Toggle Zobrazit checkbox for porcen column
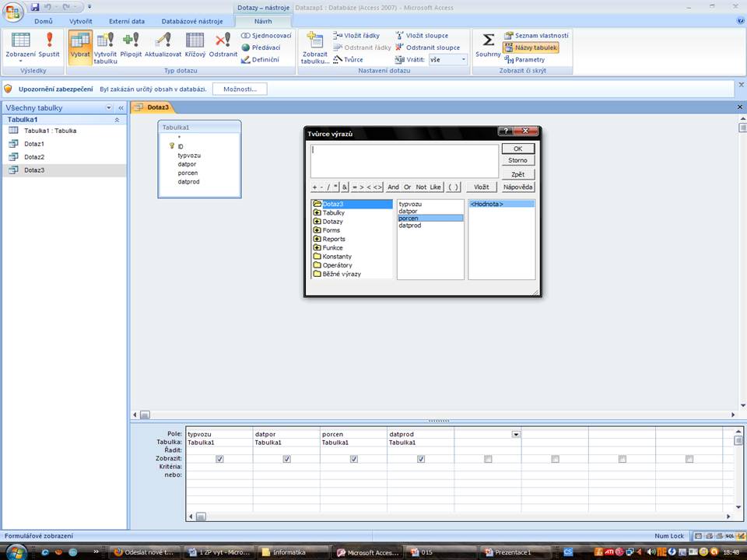This screenshot has width=747, height=560. click(x=353, y=459)
